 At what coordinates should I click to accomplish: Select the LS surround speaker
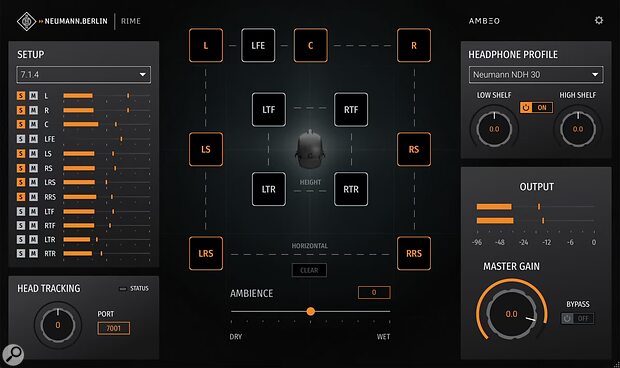(x=206, y=149)
